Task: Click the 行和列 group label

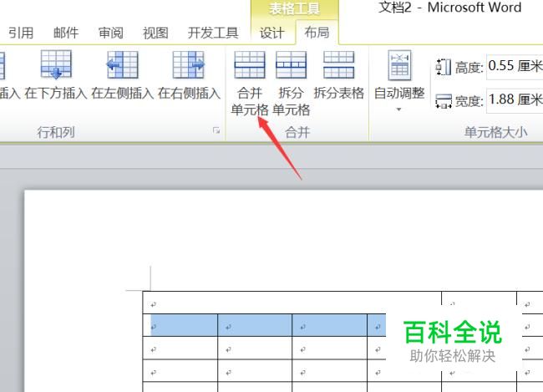Action: pyautogui.click(x=56, y=132)
